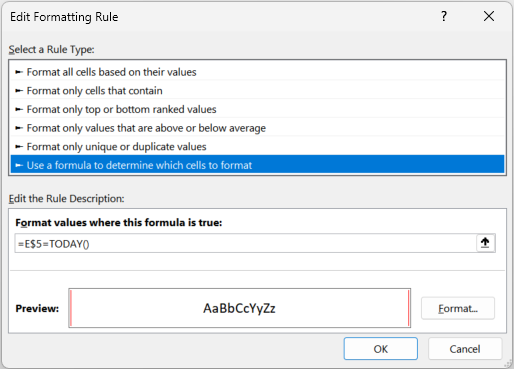Close the Edit Formatting Rule dialog
This screenshot has width=514, height=369.
click(489, 16)
